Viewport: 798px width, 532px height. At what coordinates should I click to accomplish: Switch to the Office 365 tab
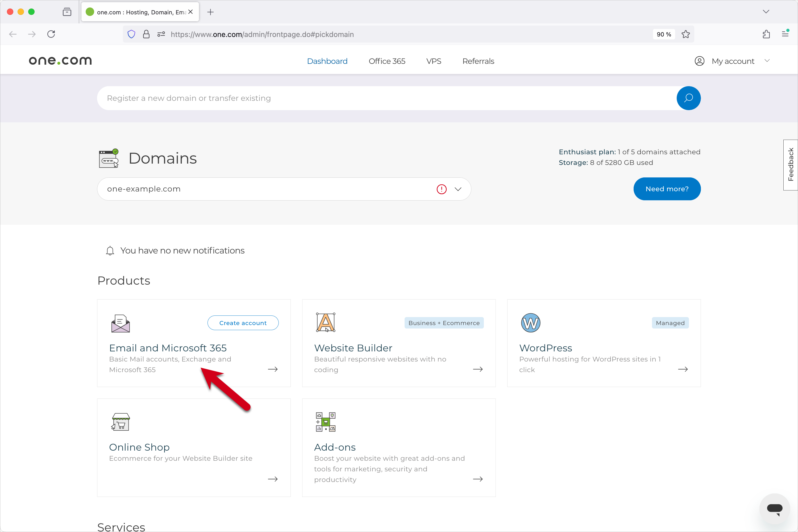387,61
